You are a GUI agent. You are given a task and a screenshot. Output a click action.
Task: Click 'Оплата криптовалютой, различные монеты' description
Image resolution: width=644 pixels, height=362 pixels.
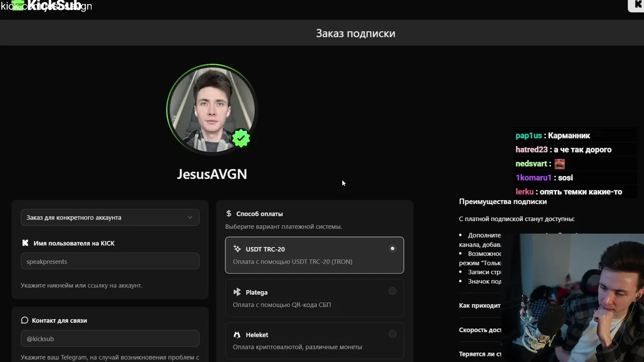[297, 347]
